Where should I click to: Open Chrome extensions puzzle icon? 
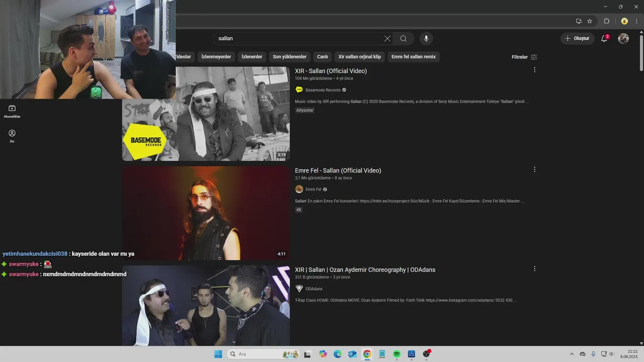pos(606,21)
